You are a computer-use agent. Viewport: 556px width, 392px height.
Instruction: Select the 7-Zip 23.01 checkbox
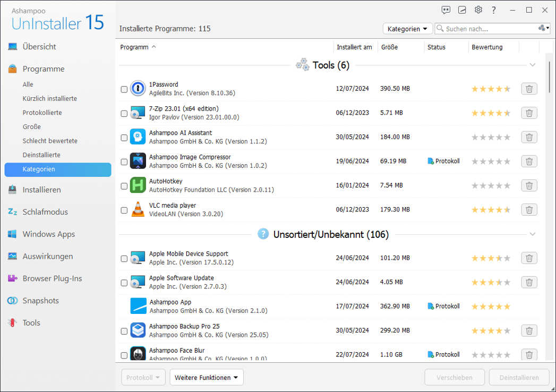pyautogui.click(x=124, y=113)
